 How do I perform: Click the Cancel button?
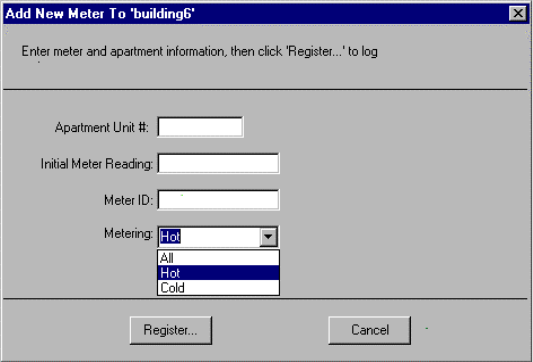click(369, 330)
